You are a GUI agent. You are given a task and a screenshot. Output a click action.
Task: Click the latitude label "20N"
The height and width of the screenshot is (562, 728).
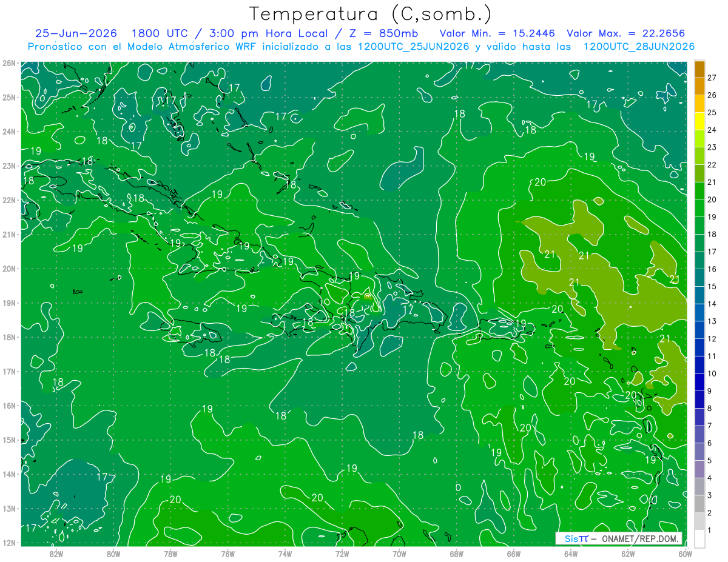coord(8,269)
